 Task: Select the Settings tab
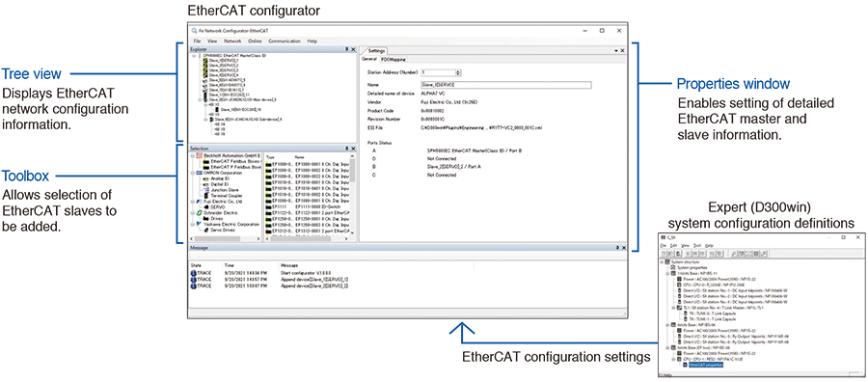tap(376, 50)
